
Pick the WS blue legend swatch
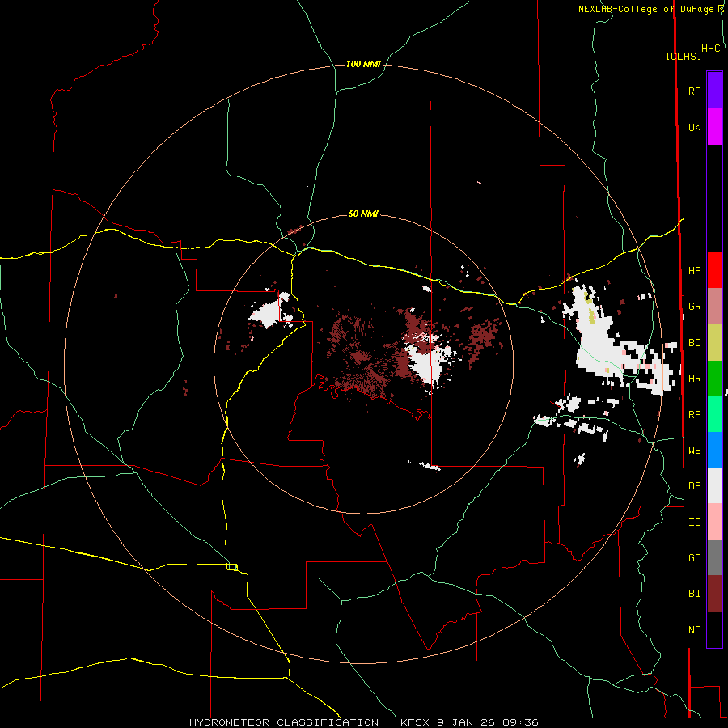[714, 450]
